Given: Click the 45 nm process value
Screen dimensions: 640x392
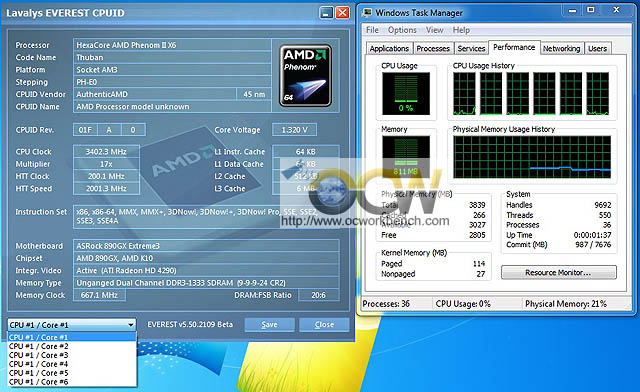Looking at the screenshot, I should point(254,94).
